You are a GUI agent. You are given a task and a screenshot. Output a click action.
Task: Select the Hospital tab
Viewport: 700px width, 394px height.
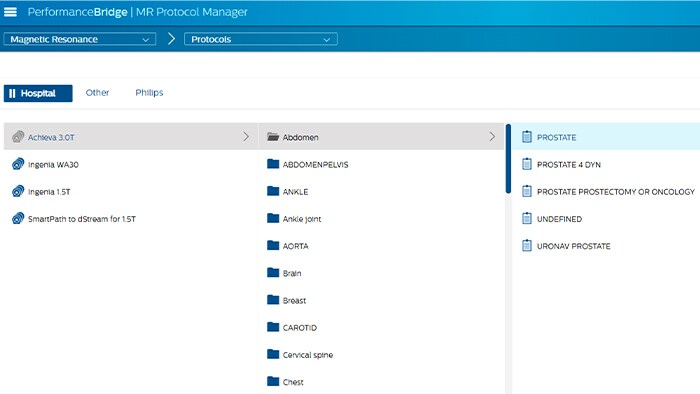[38, 93]
